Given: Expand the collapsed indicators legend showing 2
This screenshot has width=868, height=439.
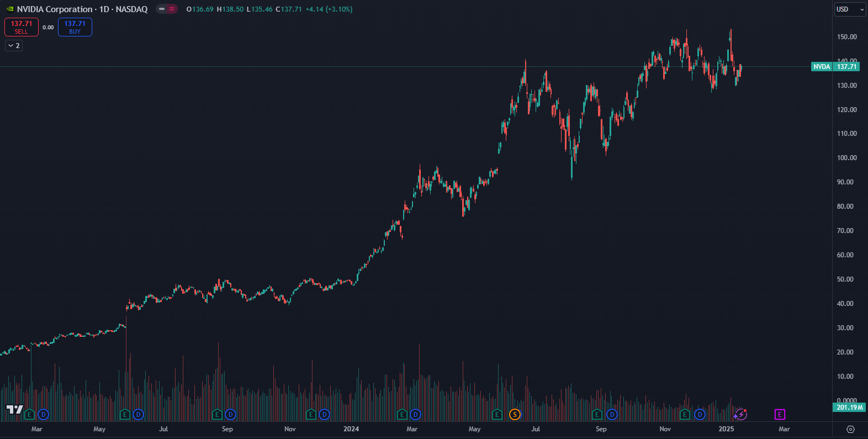Looking at the screenshot, I should point(14,46).
